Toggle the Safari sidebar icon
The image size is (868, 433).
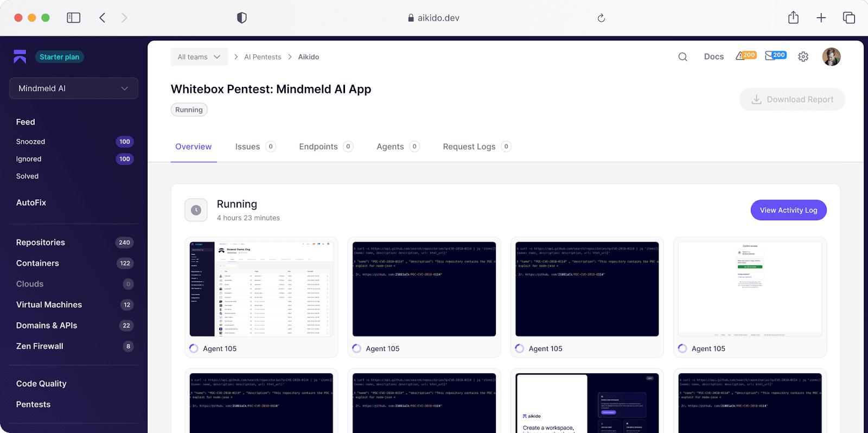click(x=73, y=18)
